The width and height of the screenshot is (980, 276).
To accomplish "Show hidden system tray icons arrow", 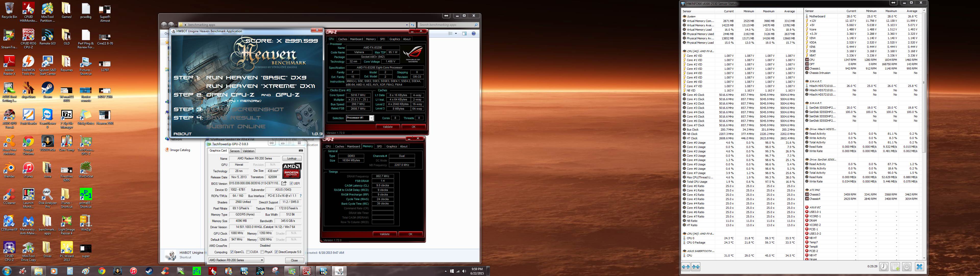I will click(446, 271).
